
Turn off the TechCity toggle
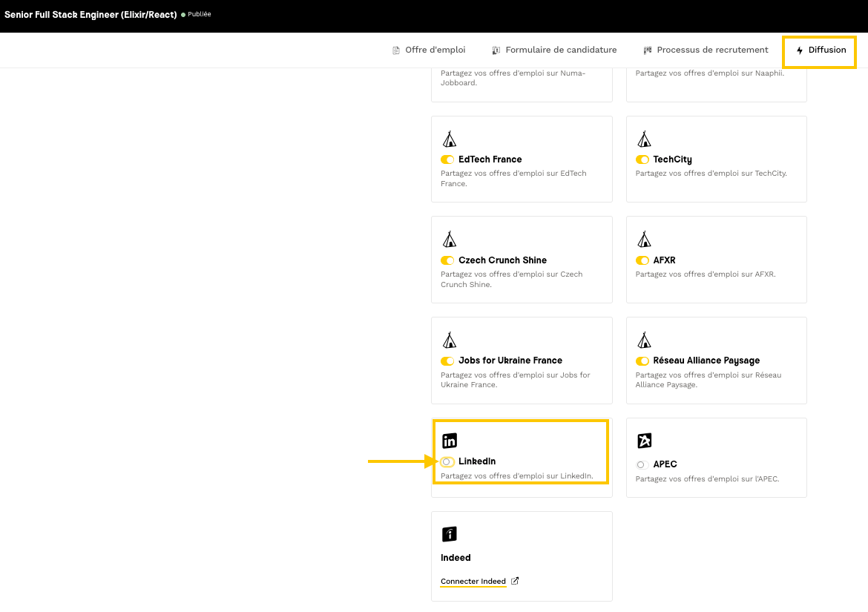(642, 159)
